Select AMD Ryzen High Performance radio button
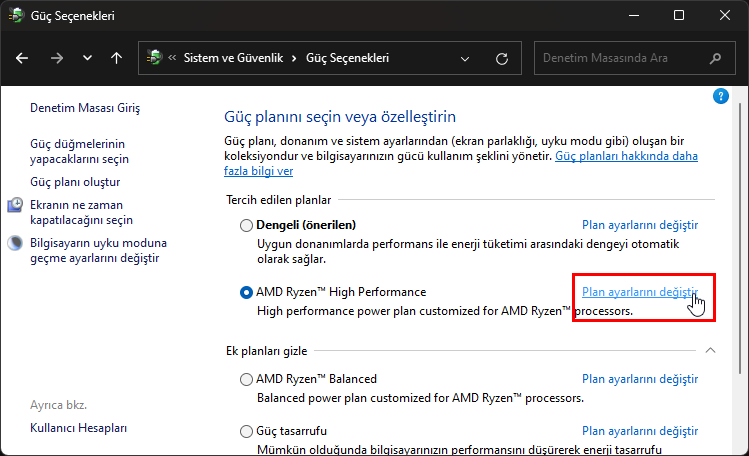Viewport: 749px width, 456px height. point(246,292)
